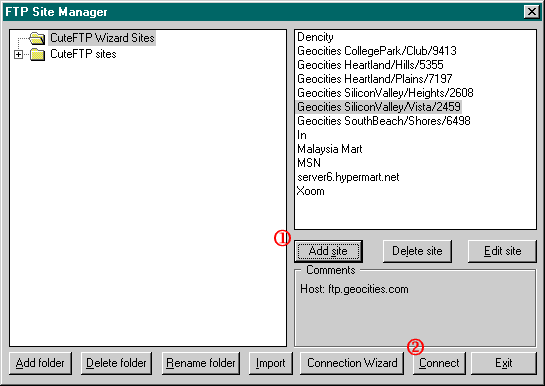Click the Delete folder button
The image size is (545, 386).
[x=116, y=363]
